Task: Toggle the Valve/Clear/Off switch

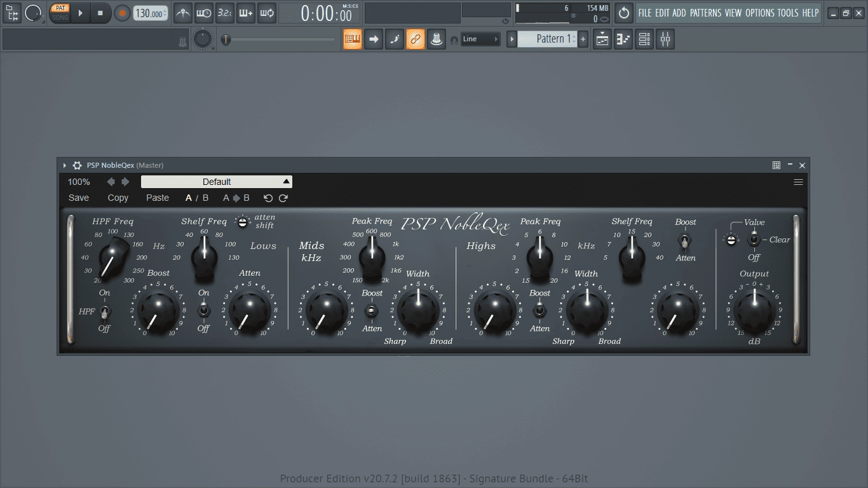Action: click(754, 240)
